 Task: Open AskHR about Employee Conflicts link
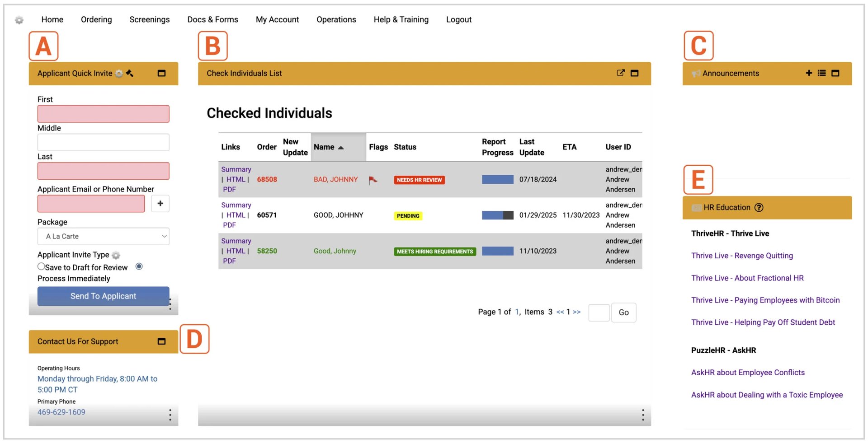(748, 373)
